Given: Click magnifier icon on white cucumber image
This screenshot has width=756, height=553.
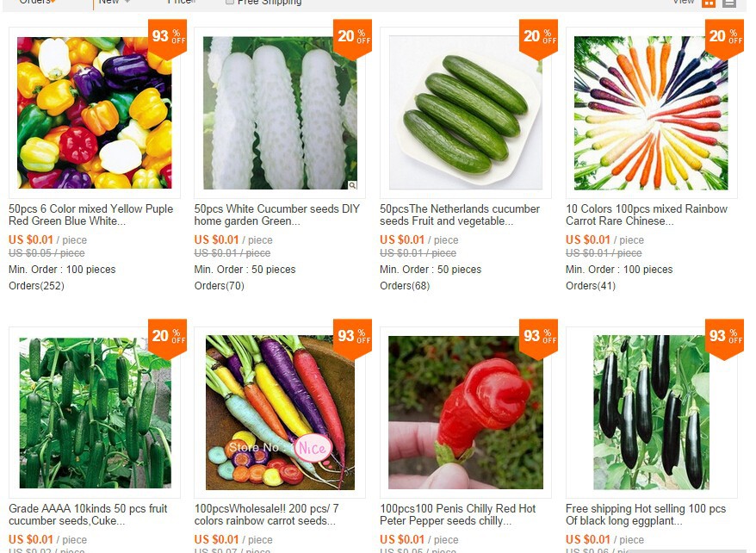Looking at the screenshot, I should 352,185.
